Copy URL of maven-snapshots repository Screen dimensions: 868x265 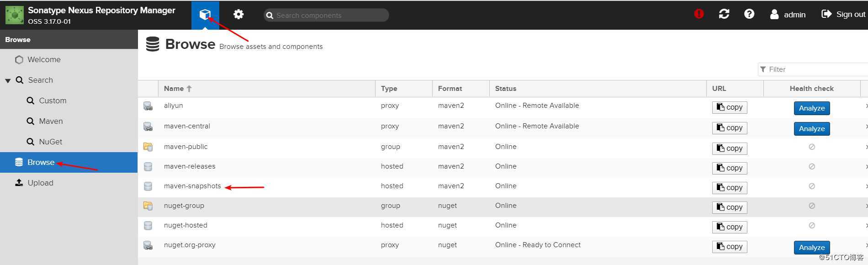pos(730,188)
